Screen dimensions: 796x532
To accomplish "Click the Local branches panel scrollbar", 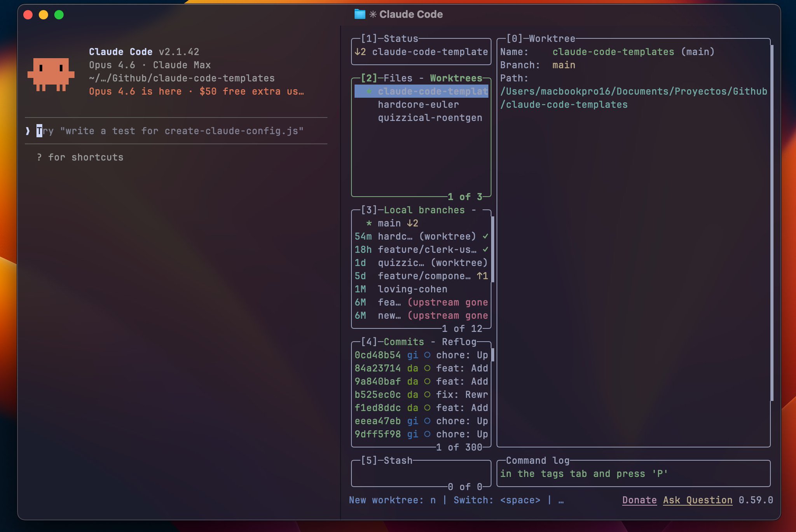I will 492,249.
